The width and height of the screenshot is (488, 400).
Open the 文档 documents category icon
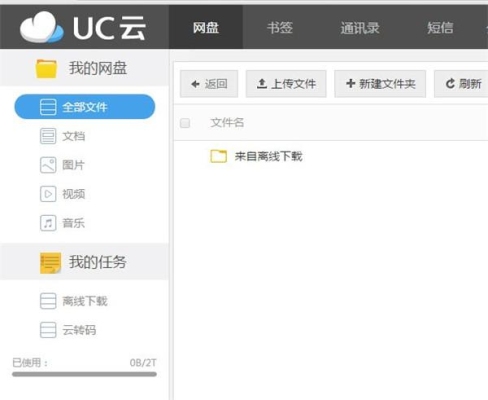pos(48,136)
